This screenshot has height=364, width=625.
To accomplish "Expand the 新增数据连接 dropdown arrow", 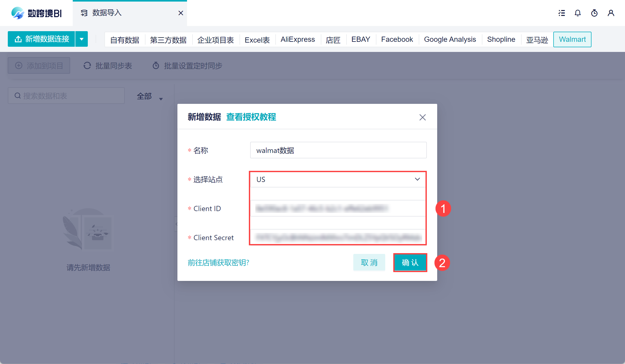I will pyautogui.click(x=82, y=39).
